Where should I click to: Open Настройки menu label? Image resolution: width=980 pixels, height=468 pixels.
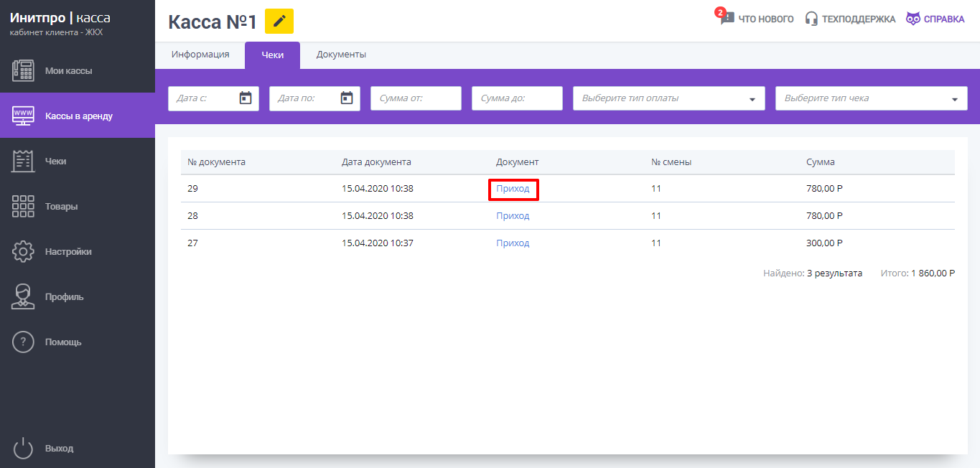(68, 251)
